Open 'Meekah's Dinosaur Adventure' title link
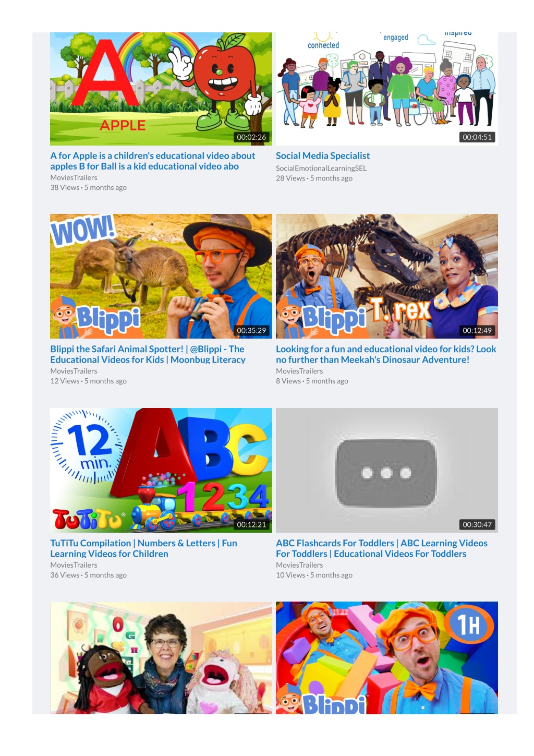The height and width of the screenshot is (756, 534). (x=386, y=354)
